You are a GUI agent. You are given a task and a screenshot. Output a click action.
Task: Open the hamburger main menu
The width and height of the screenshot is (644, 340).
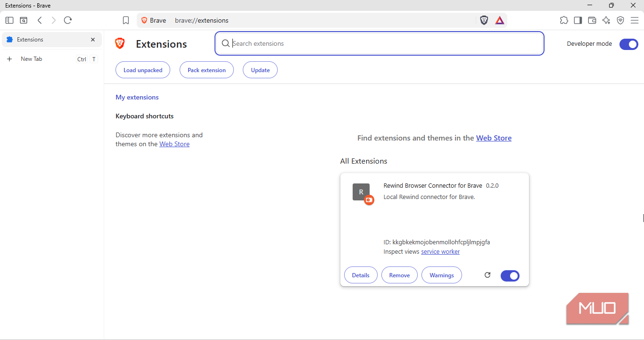(635, 20)
